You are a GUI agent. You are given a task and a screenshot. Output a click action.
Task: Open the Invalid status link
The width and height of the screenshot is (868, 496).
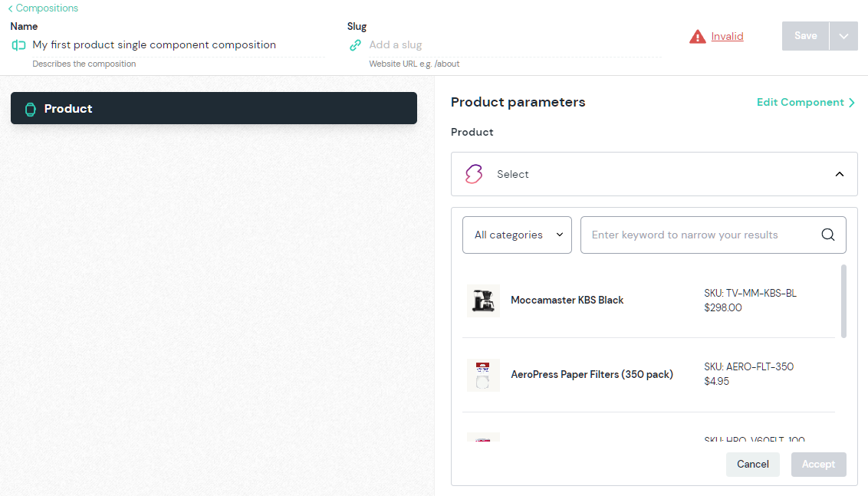coord(727,36)
